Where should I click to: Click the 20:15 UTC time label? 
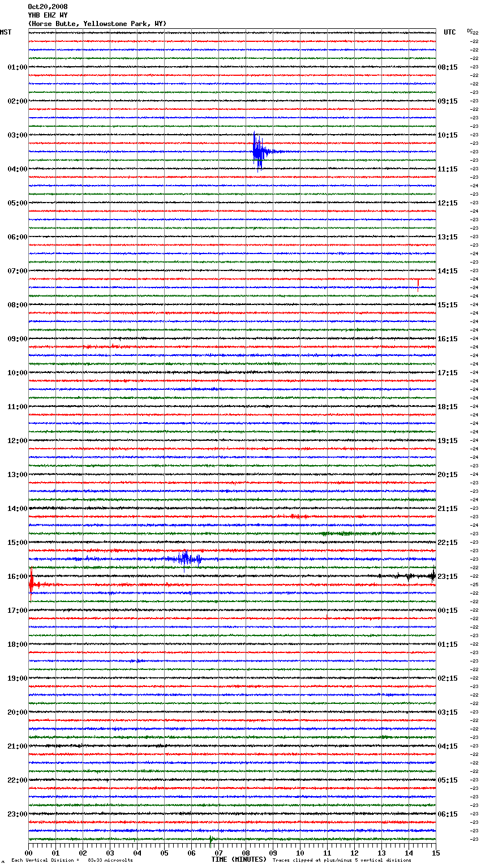pyautogui.click(x=448, y=475)
